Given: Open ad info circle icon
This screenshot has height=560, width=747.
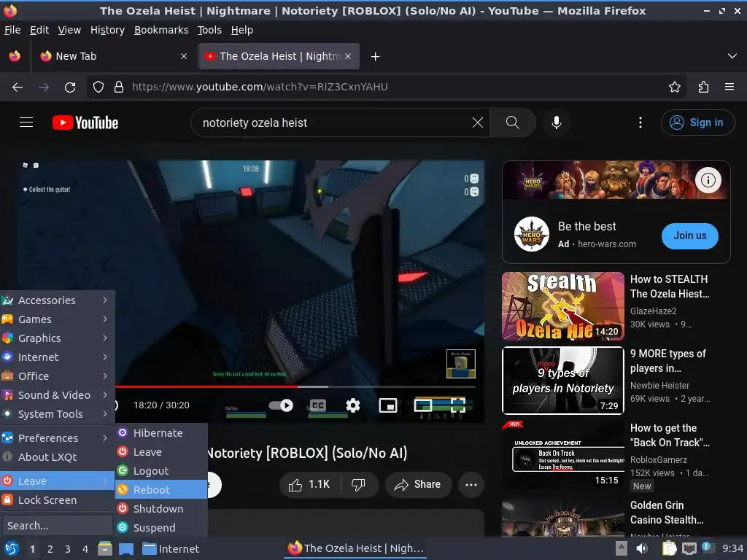Looking at the screenshot, I should click(708, 180).
